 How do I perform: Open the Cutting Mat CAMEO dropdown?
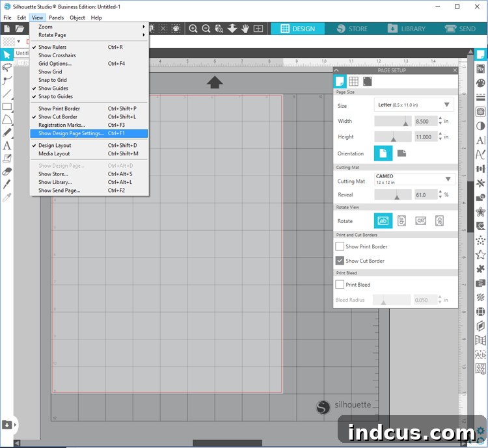tap(414, 179)
